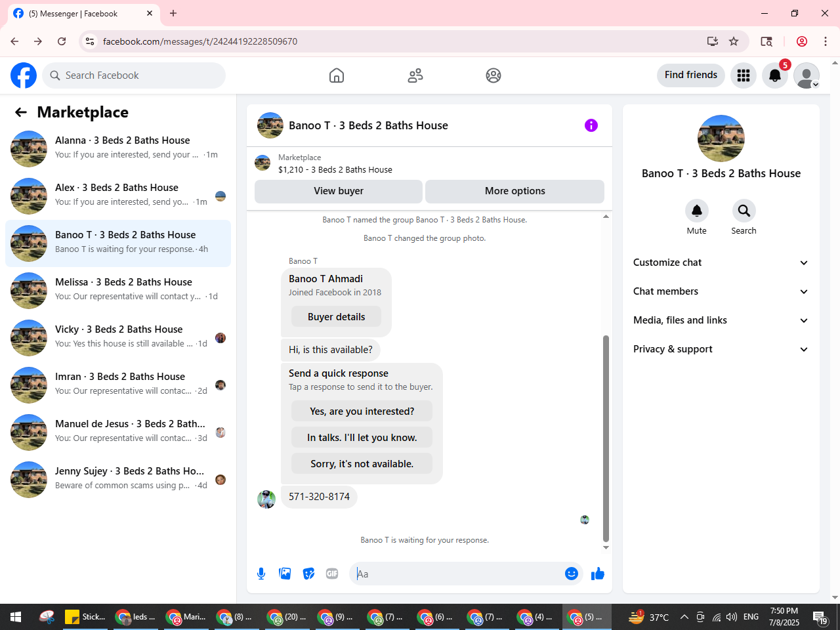Open Jenny Sujey conversation
This screenshot has height=630, width=840.
tap(118, 480)
